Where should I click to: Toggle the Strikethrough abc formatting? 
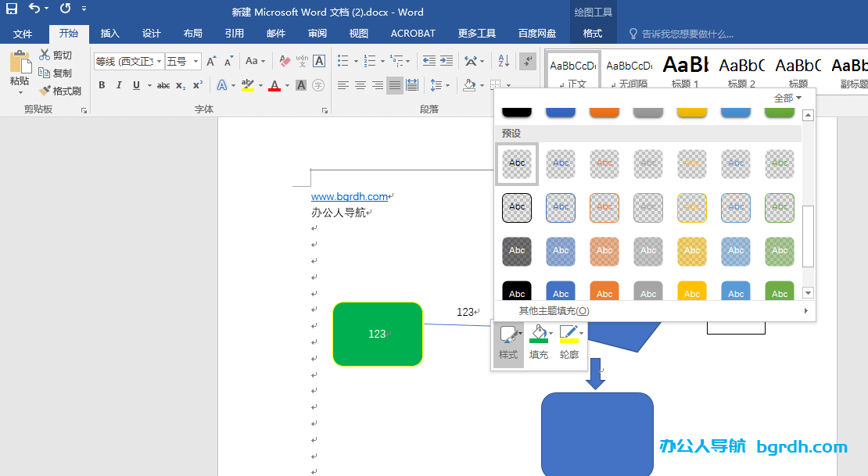click(x=162, y=84)
